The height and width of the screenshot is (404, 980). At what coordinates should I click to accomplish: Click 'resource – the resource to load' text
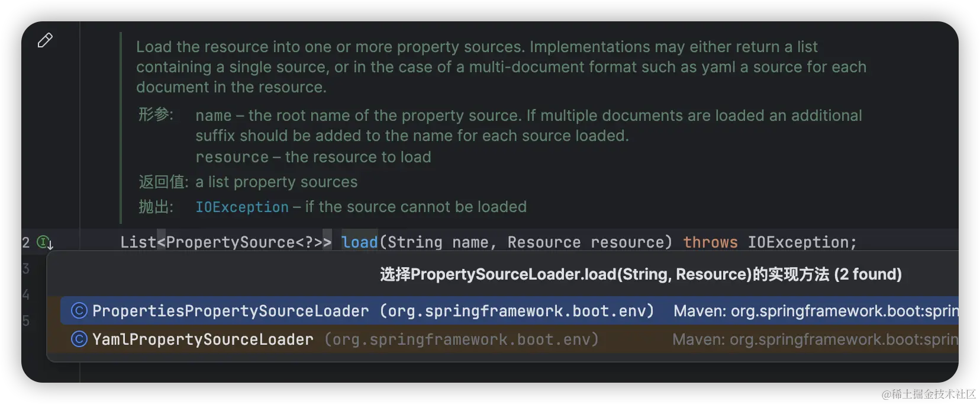(313, 157)
